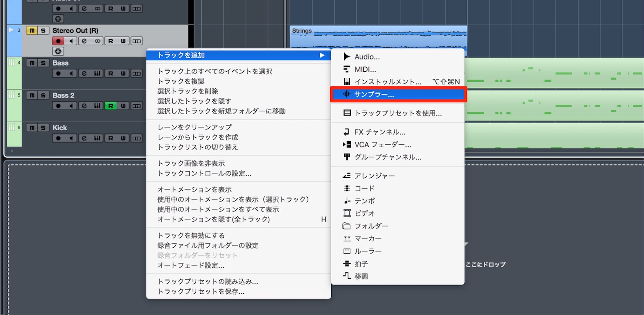Viewport: 644px width, 315px height.
Task: Select the Bass 2 track name
Action: [64, 95]
